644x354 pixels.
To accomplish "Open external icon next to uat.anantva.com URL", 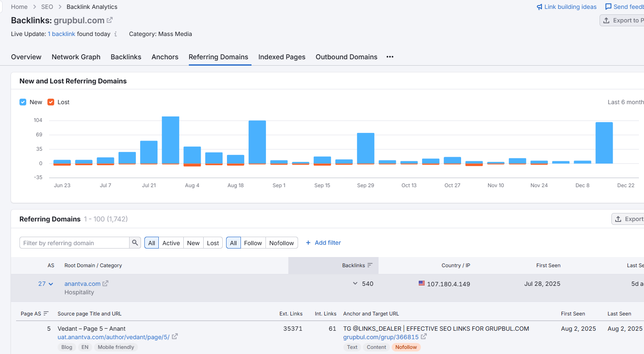I will (175, 337).
